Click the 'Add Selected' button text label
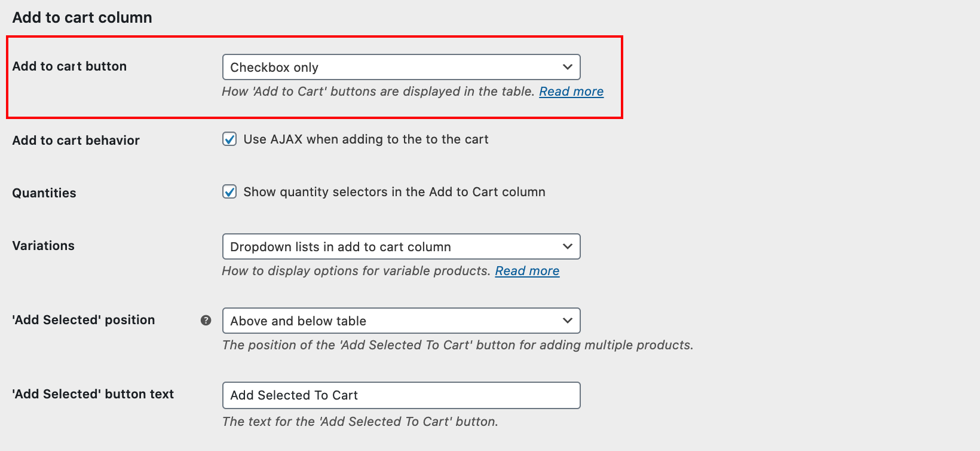 tap(93, 394)
